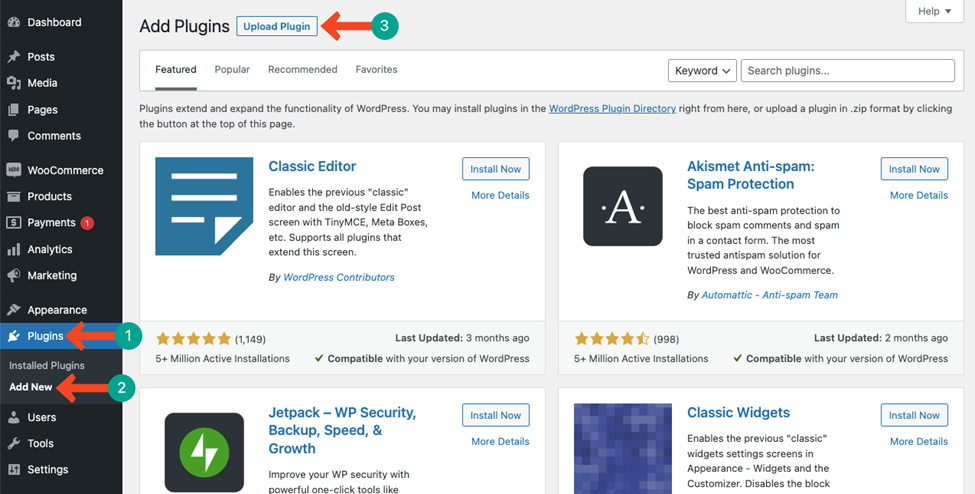
Task: Visit Automattic Anti-spam Team author link
Action: pyautogui.click(x=770, y=295)
